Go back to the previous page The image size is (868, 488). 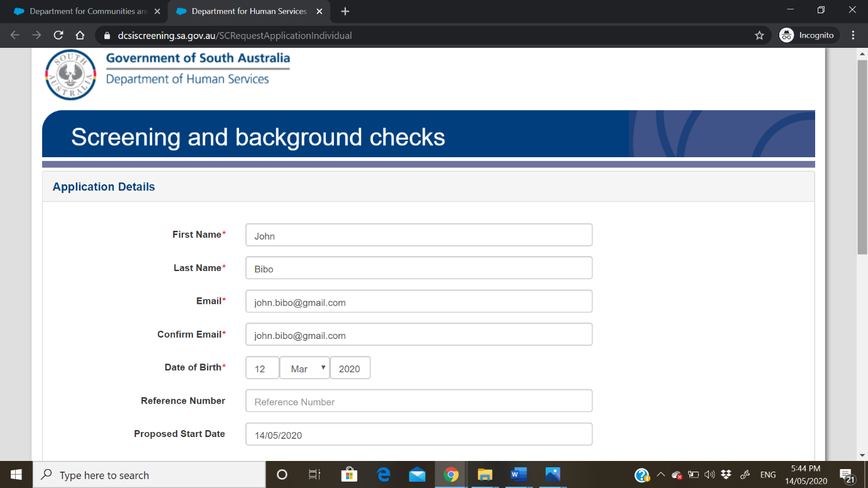click(x=15, y=35)
